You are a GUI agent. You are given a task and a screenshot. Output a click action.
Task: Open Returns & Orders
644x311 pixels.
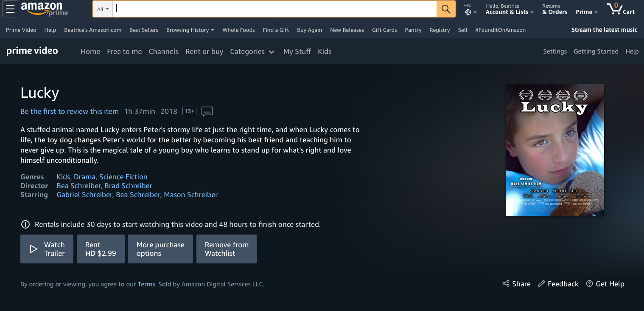554,9
